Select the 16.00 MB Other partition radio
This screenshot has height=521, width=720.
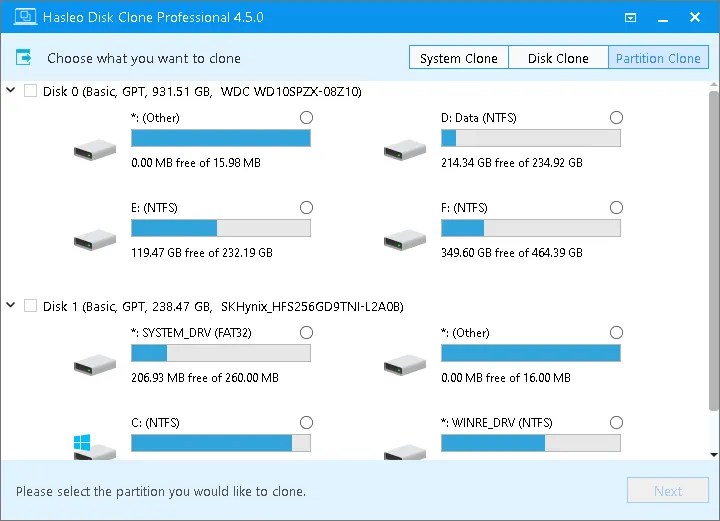click(616, 332)
